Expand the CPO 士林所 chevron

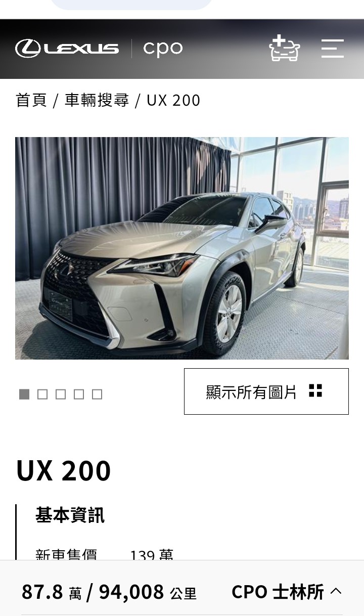(336, 591)
